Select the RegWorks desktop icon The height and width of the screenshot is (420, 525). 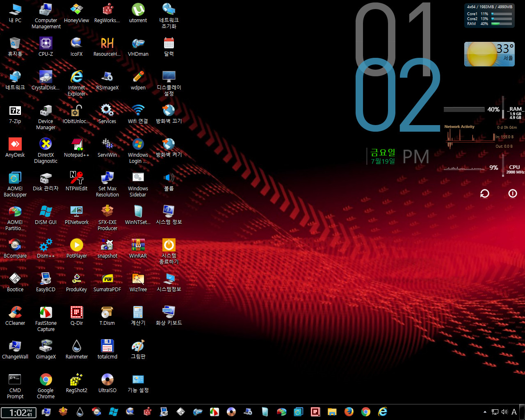107,13
